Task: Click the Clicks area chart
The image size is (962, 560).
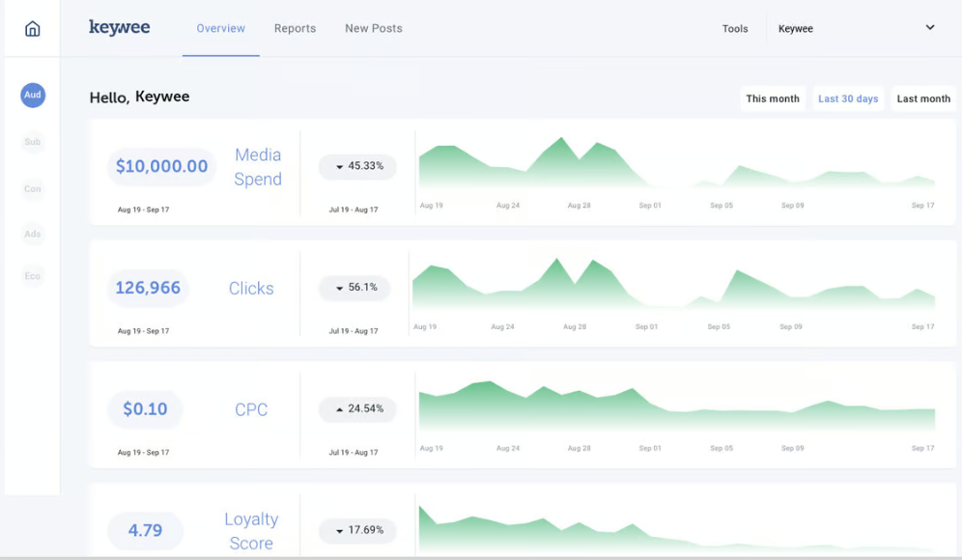Action: pos(673,284)
